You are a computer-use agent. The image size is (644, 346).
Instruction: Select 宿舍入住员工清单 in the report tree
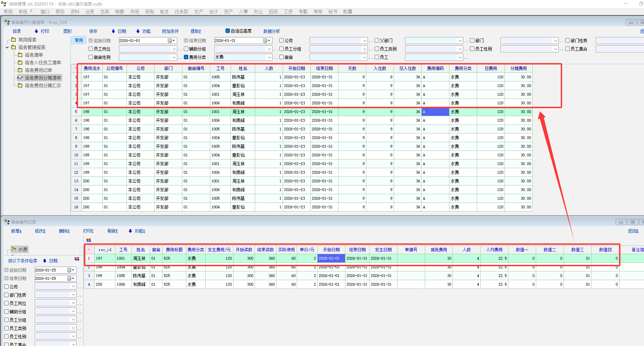(43, 62)
